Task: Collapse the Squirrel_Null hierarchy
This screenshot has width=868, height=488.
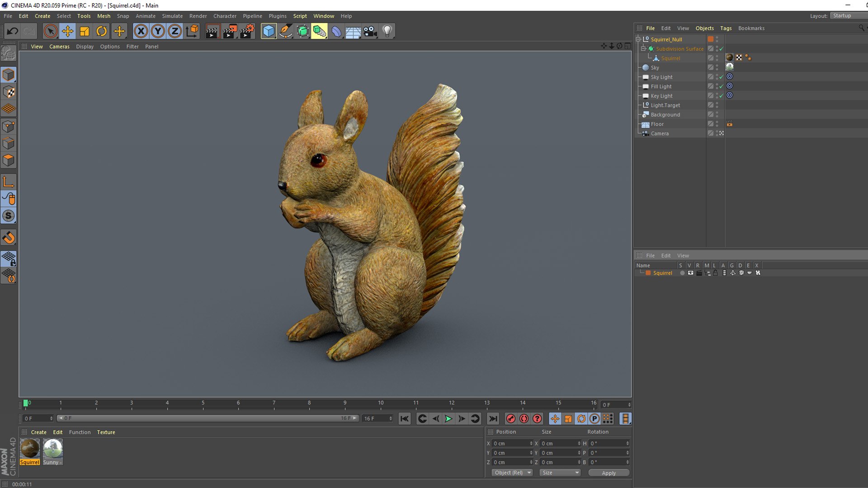Action: pyautogui.click(x=638, y=39)
